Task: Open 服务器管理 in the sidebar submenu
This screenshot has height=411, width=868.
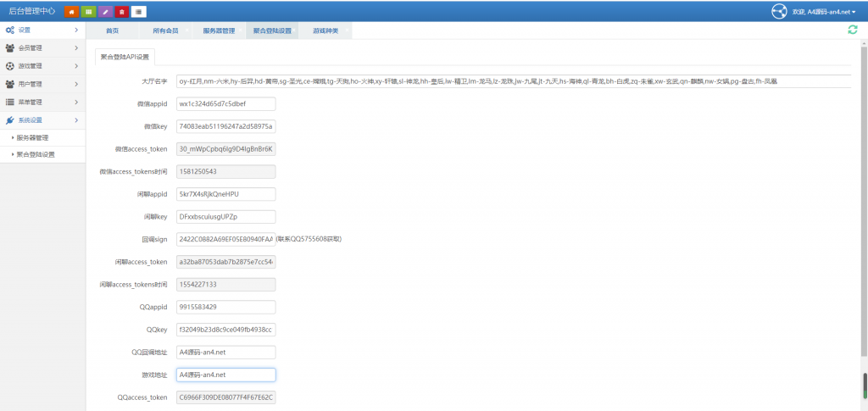Action: (32, 137)
